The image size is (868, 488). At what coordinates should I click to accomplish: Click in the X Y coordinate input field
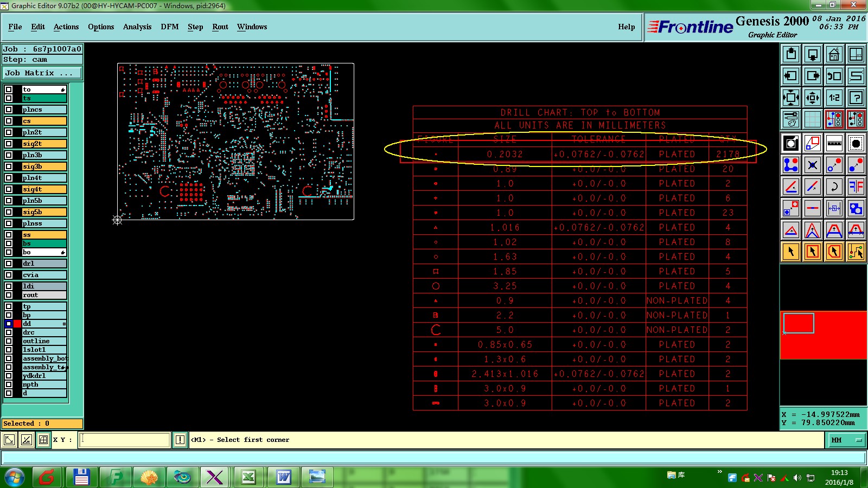[125, 440]
